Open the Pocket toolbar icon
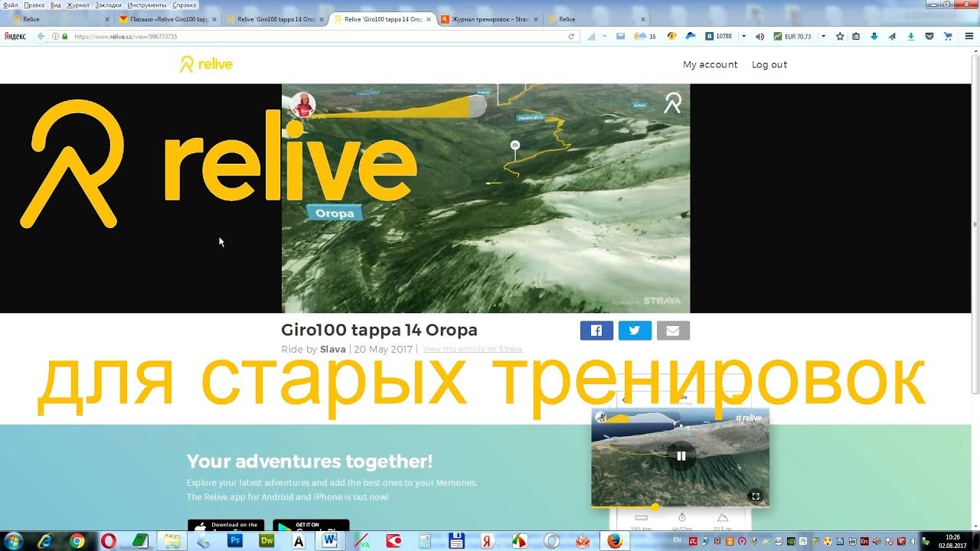Image resolution: width=980 pixels, height=551 pixels. 929,36
